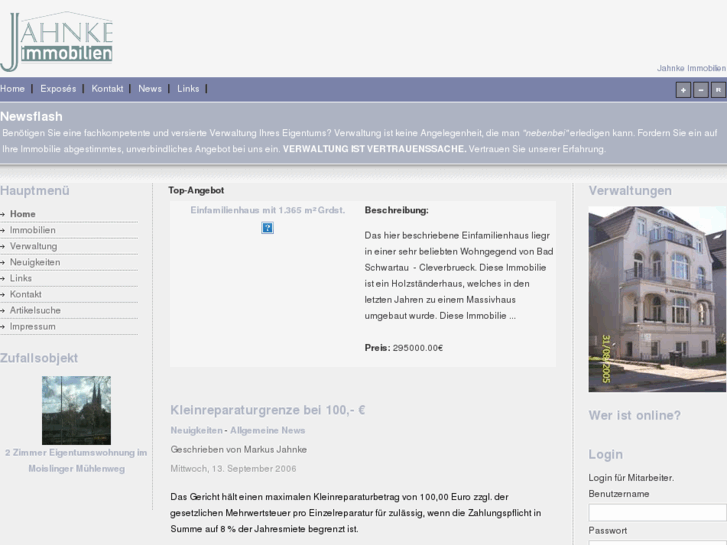
Task: Open Links in top navigation bar
Action: coord(188,89)
